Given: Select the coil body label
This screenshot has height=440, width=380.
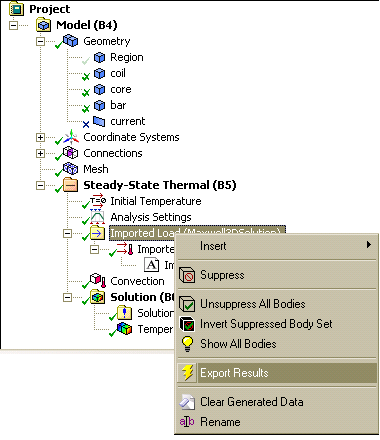Looking at the screenshot, I should (x=118, y=73).
